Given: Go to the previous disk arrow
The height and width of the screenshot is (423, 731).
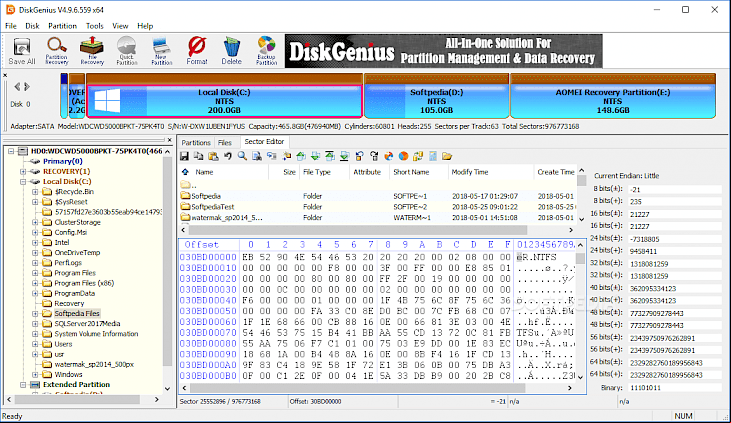Looking at the screenshot, I should coord(17,86).
